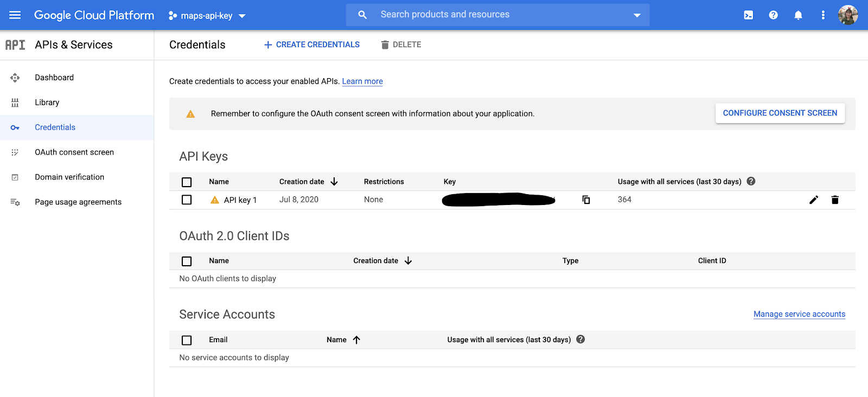Open Library in sidebar
This screenshot has height=397, width=868.
pyautogui.click(x=47, y=103)
